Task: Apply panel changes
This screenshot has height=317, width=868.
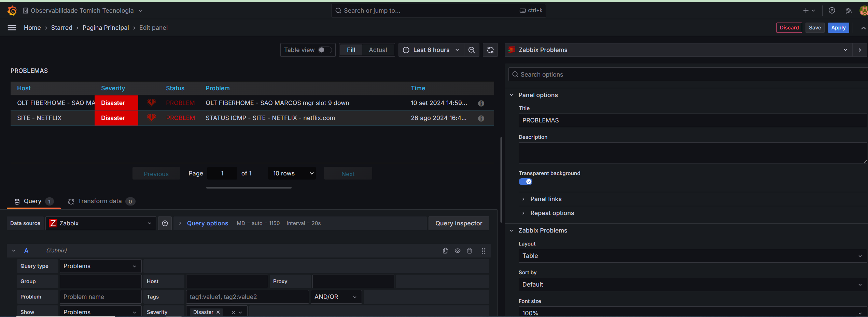Action: 838,28
